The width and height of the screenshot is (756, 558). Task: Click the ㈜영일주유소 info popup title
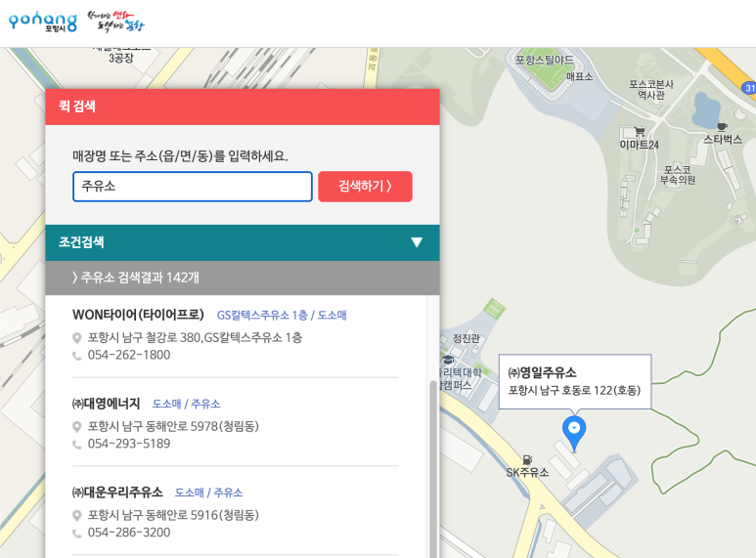point(543,372)
